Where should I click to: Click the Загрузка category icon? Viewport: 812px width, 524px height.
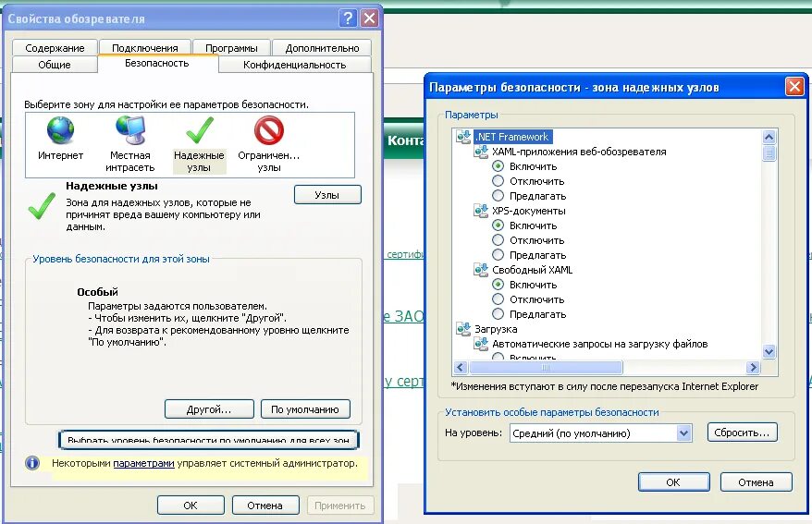pos(463,328)
